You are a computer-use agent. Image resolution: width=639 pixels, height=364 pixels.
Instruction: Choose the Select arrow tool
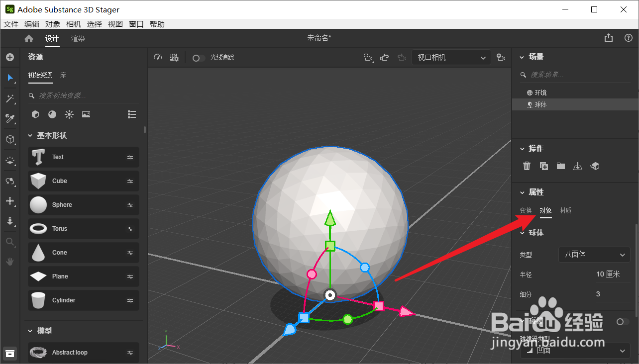[10, 78]
